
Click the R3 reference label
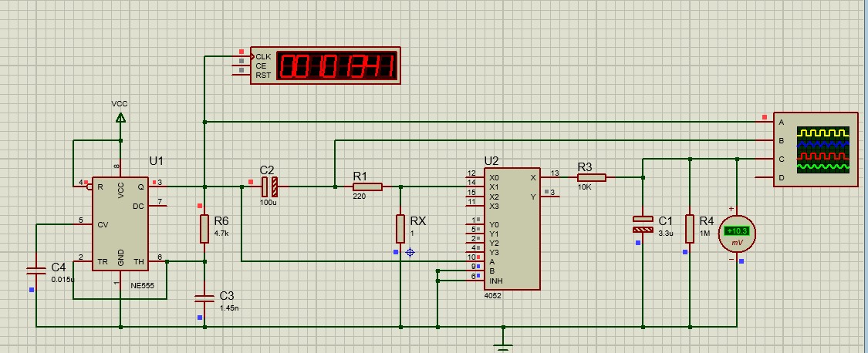click(585, 166)
